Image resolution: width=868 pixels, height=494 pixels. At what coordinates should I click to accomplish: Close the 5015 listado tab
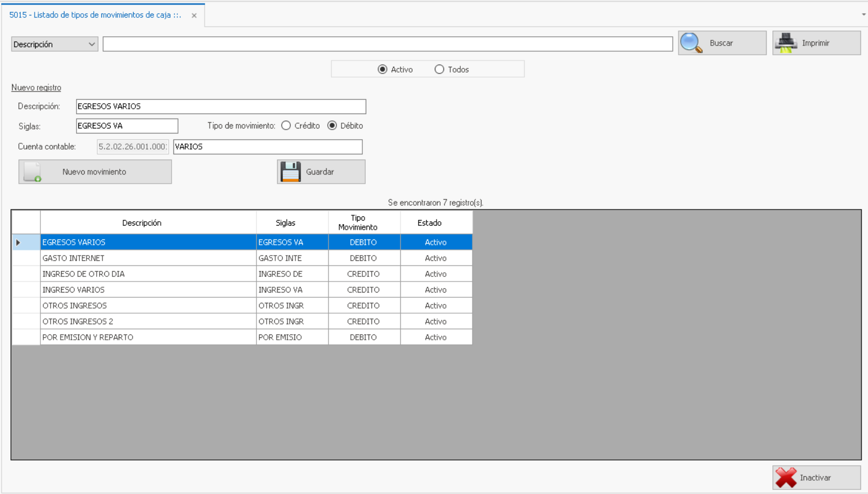(x=194, y=16)
